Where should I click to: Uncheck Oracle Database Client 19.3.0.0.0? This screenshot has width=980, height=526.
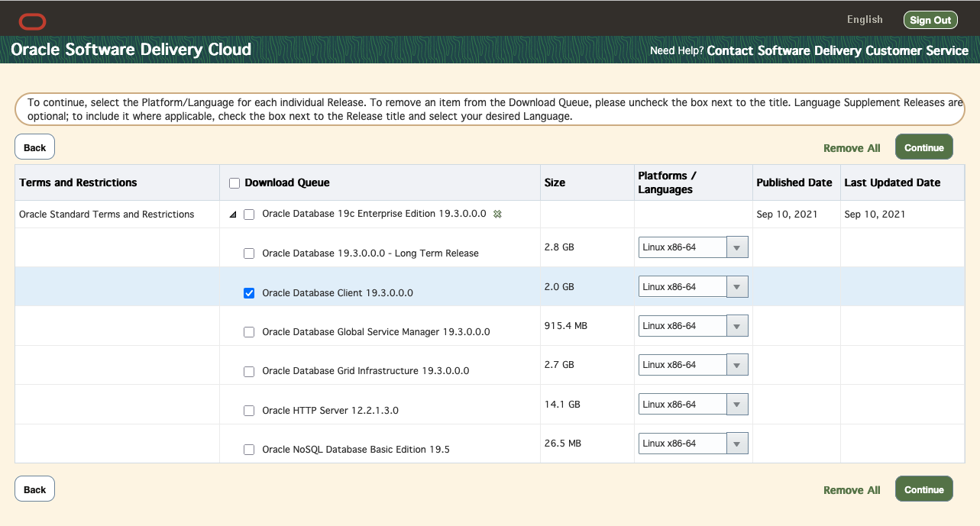point(249,293)
